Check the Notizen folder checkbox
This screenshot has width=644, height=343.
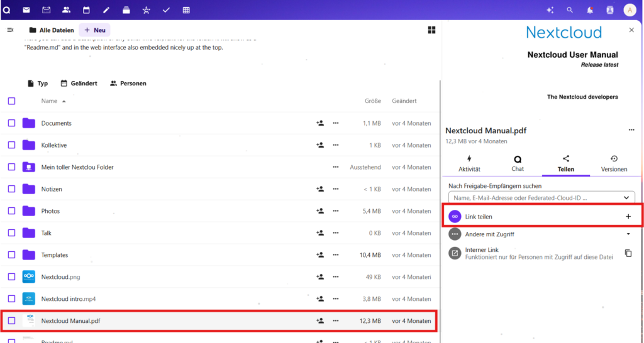point(11,189)
